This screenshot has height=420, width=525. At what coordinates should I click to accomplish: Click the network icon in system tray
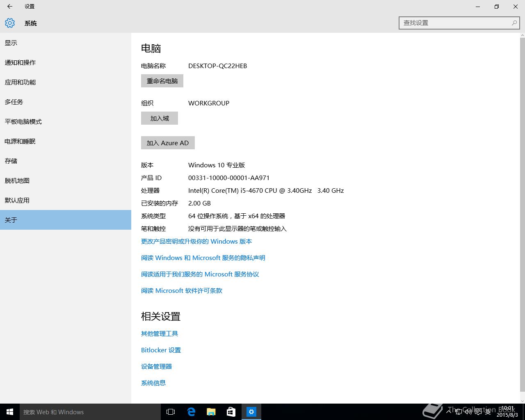pos(459,412)
